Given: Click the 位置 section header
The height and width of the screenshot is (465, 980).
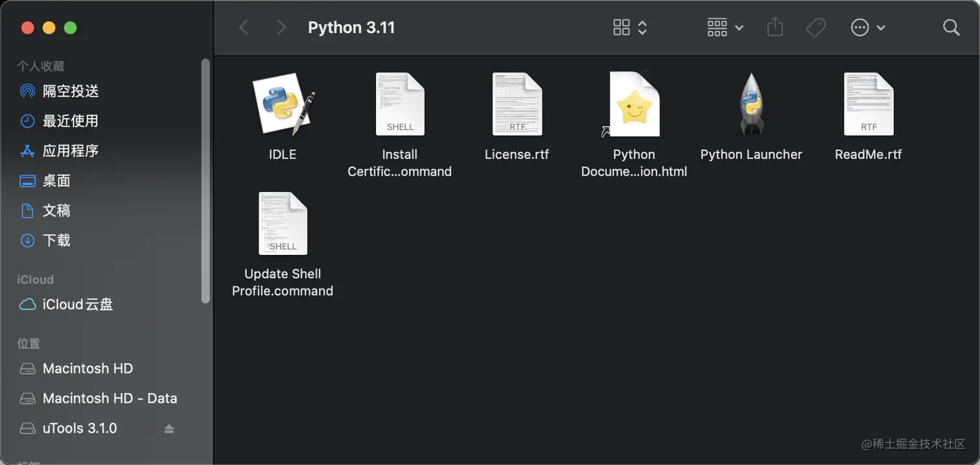Looking at the screenshot, I should (x=29, y=344).
